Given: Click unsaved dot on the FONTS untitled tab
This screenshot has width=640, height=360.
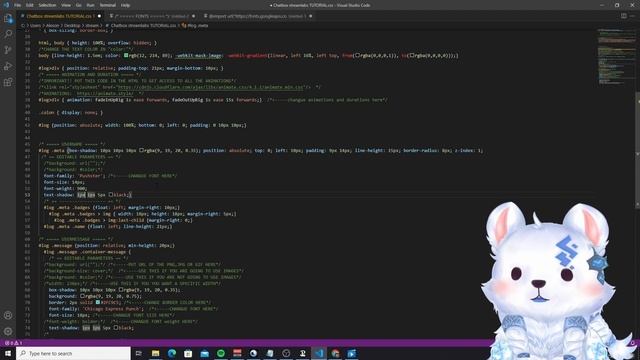Looking at the screenshot, I should [193, 16].
